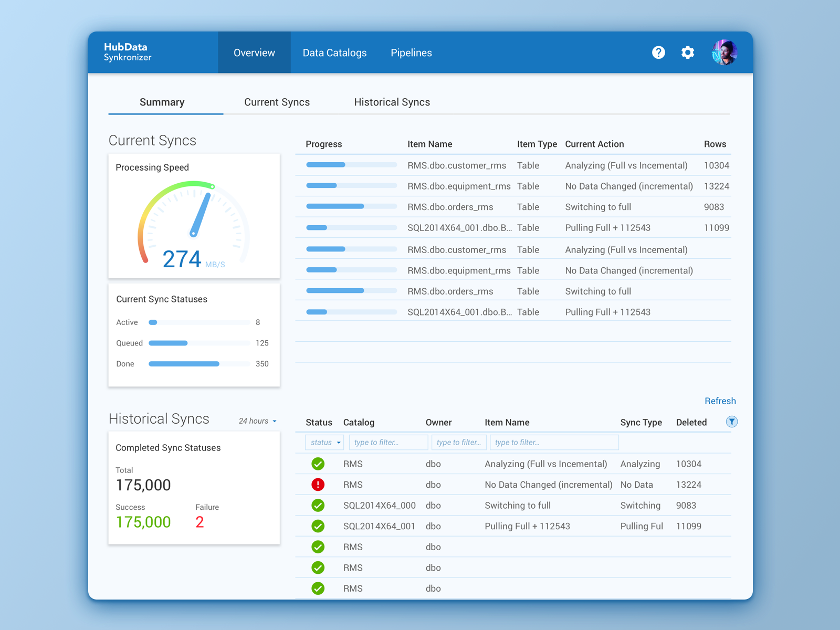This screenshot has width=840, height=630.
Task: Click the SQL2014X64_000 row success icon
Action: (x=318, y=506)
